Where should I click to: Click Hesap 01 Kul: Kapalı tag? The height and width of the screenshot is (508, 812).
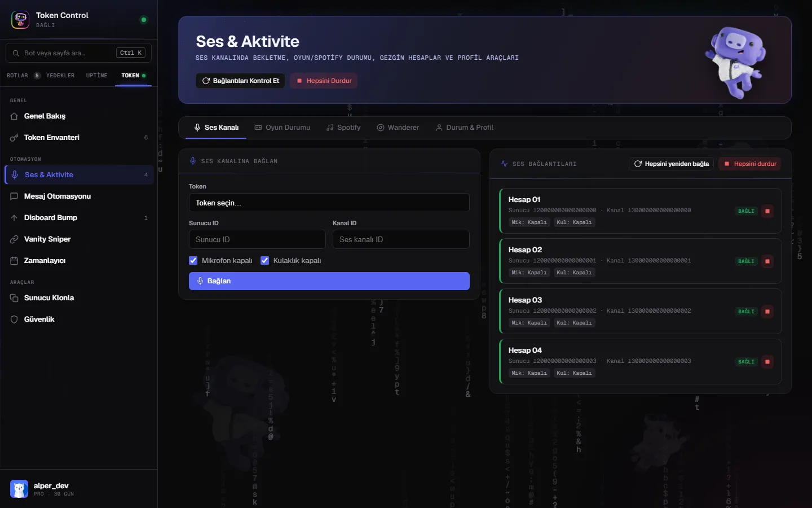click(574, 222)
